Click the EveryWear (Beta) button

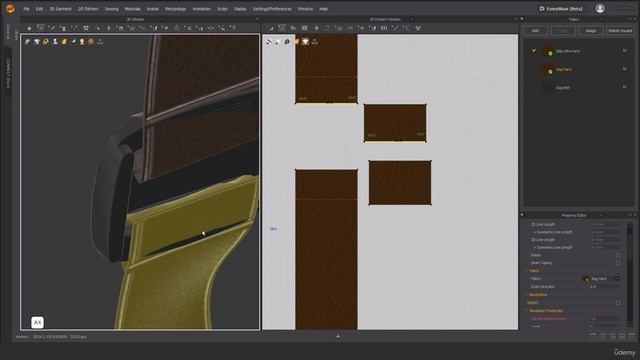point(561,9)
